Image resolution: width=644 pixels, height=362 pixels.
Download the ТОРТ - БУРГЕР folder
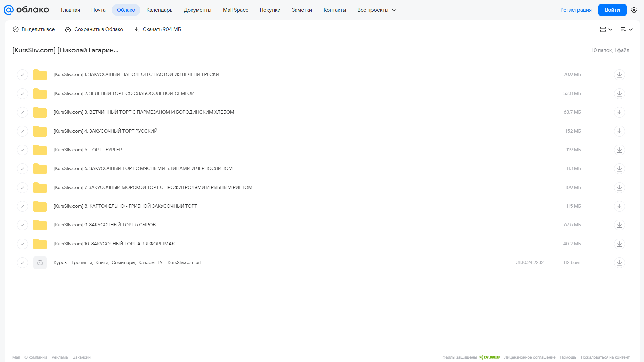620,150
